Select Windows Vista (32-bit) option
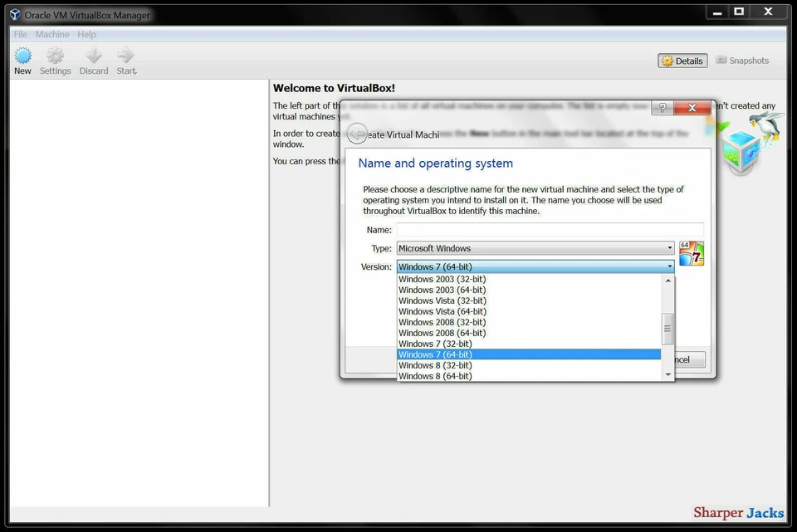Screen dimensions: 797x532 442,300
